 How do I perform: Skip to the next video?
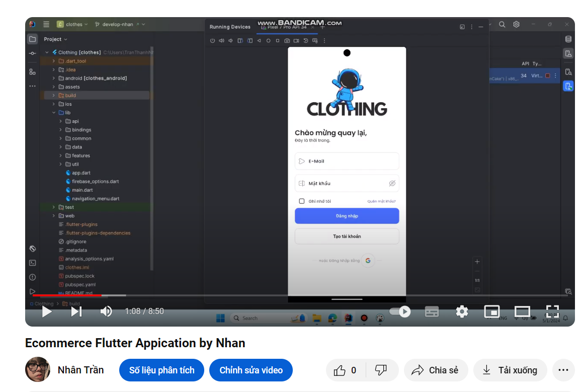[76, 311]
